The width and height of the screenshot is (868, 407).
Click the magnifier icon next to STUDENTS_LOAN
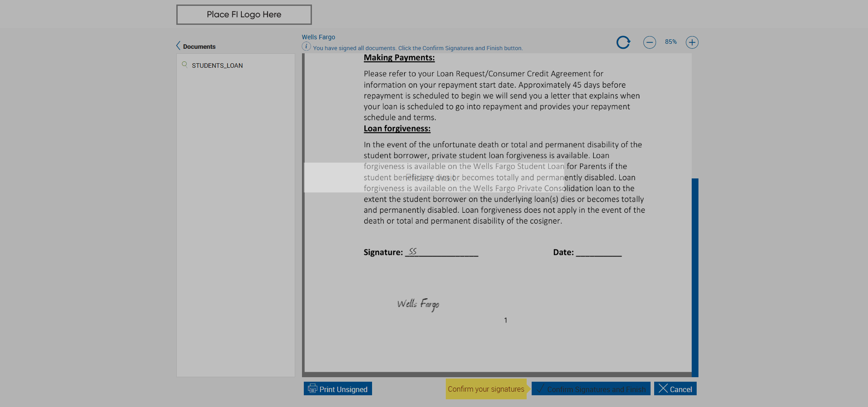pos(184,65)
